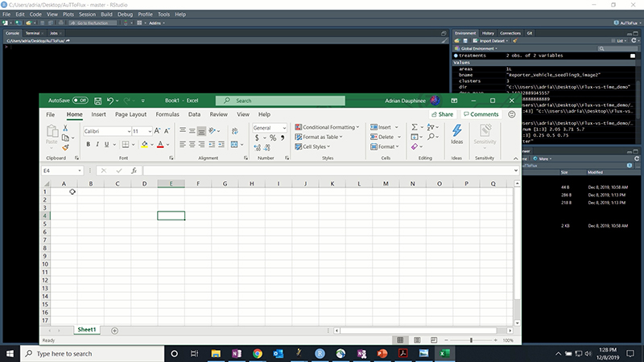
Task: Click the Insert Function fx icon
Action: click(x=134, y=171)
